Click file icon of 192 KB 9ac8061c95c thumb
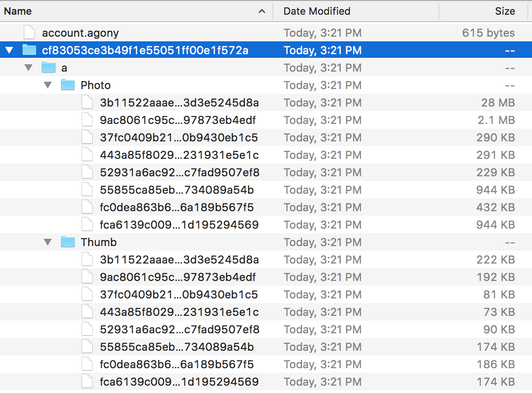The width and height of the screenshot is (532, 393). pos(87,277)
